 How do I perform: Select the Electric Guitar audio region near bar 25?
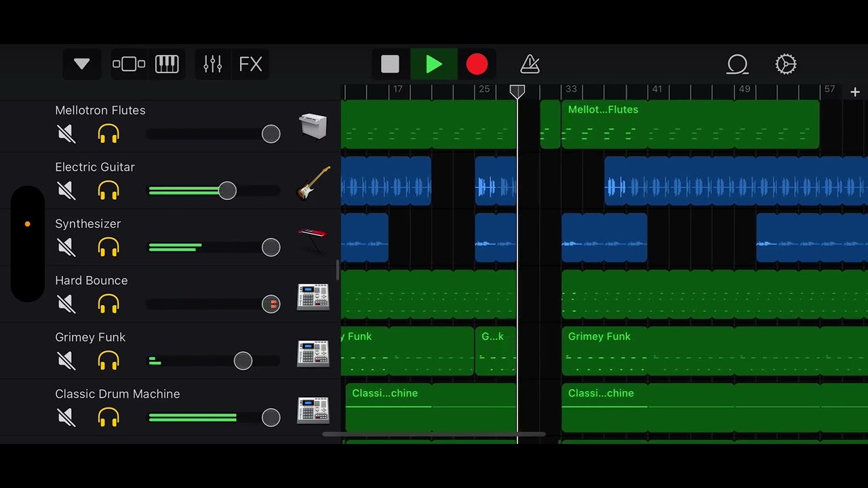[x=496, y=181]
